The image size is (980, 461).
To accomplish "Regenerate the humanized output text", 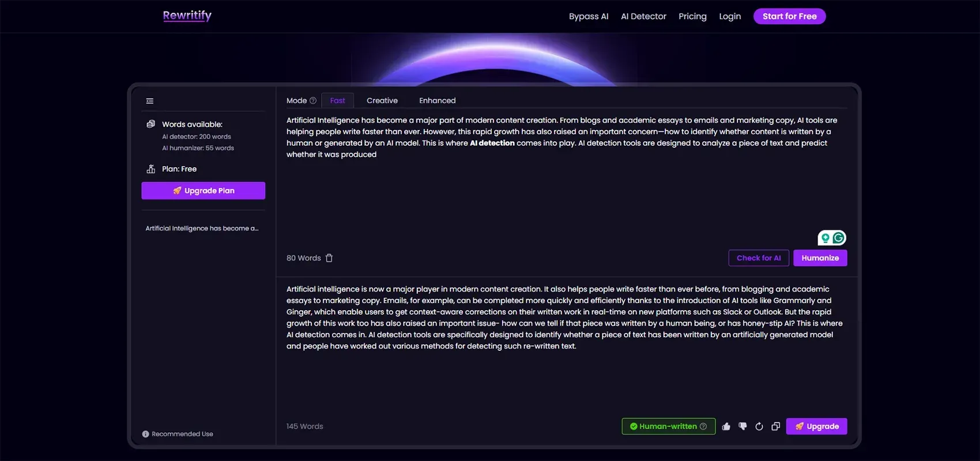I will click(x=759, y=426).
